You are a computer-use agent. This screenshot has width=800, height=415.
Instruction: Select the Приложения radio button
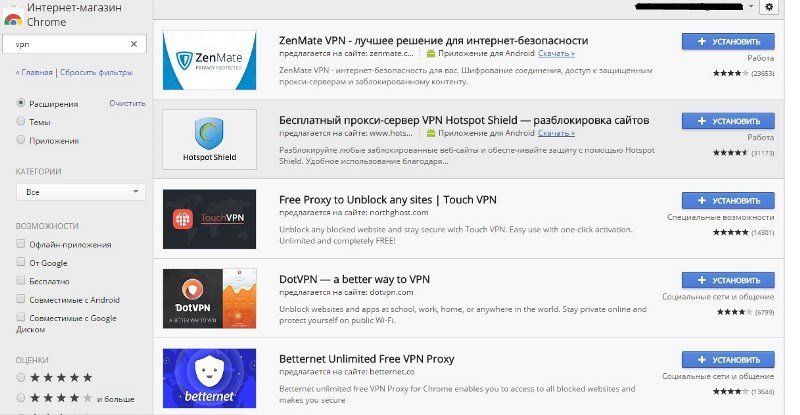point(20,140)
